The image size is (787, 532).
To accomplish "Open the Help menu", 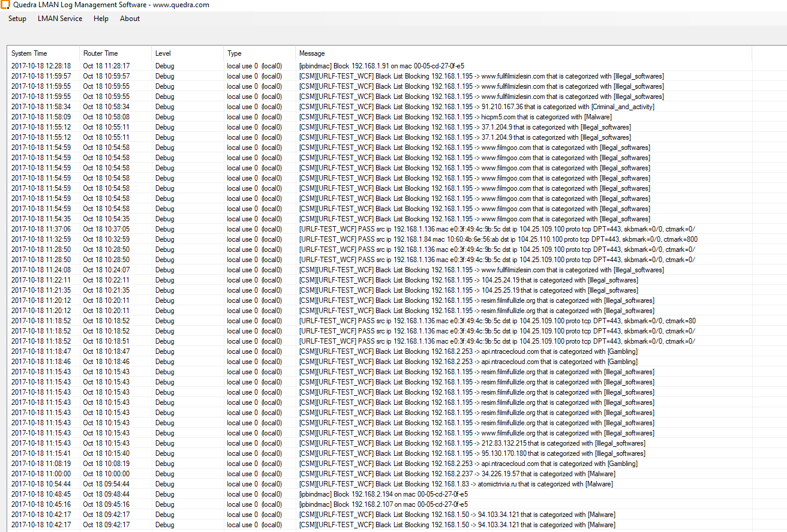I will [101, 19].
